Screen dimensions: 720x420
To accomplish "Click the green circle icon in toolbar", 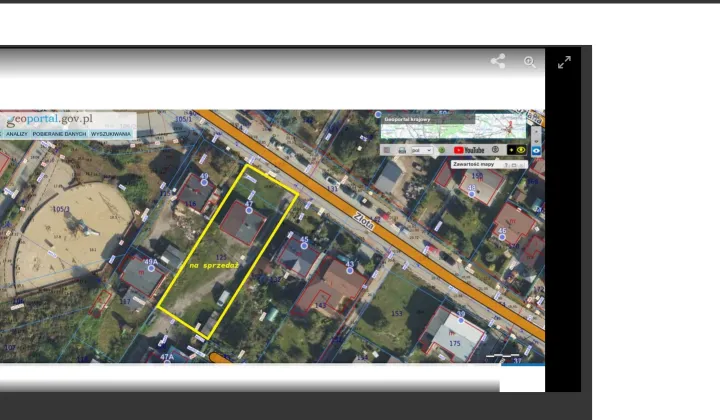I will 442,150.
